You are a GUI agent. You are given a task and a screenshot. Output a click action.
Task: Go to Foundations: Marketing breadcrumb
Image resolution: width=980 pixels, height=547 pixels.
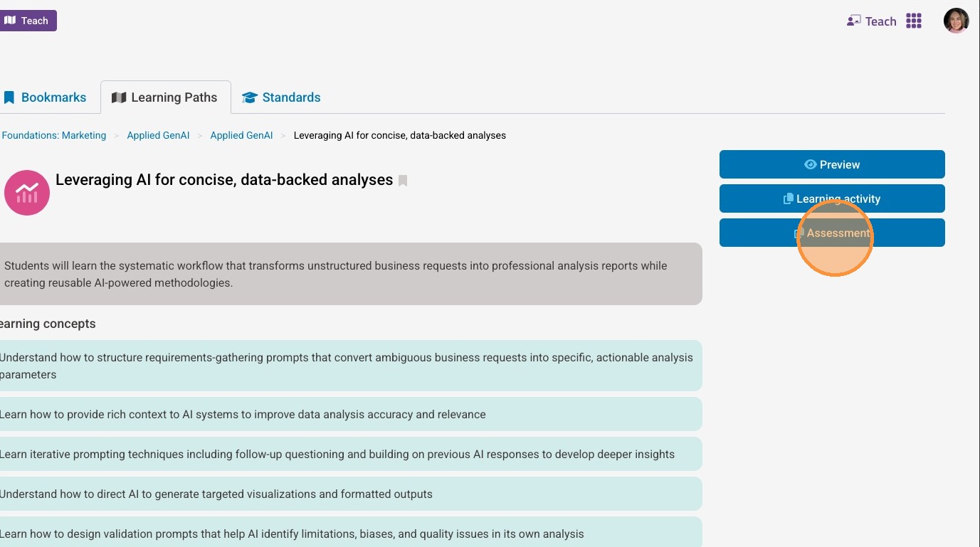point(54,135)
